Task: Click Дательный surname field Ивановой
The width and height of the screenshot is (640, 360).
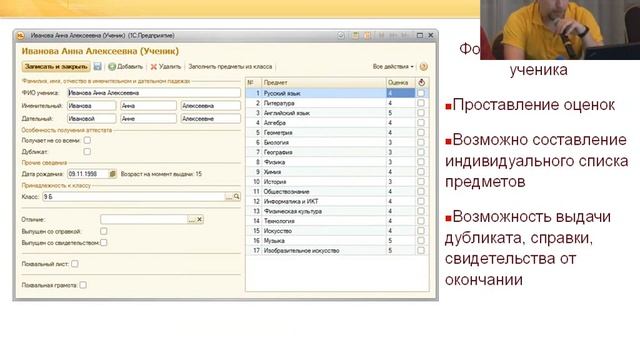Action: [x=91, y=119]
